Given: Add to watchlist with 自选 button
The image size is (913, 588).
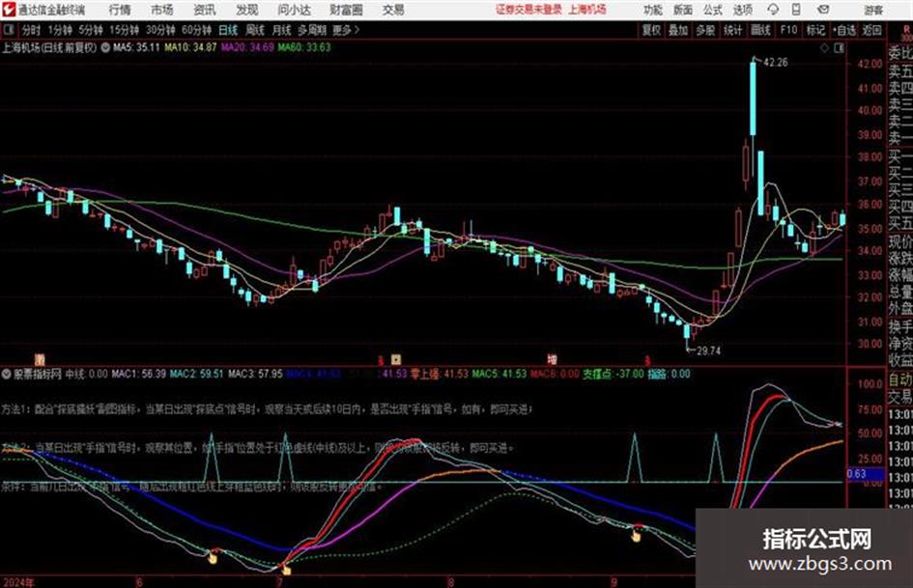Looking at the screenshot, I should pyautogui.click(x=843, y=30).
